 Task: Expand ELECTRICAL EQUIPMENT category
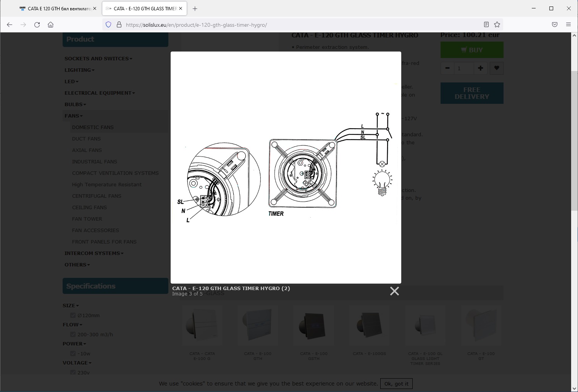tap(100, 93)
